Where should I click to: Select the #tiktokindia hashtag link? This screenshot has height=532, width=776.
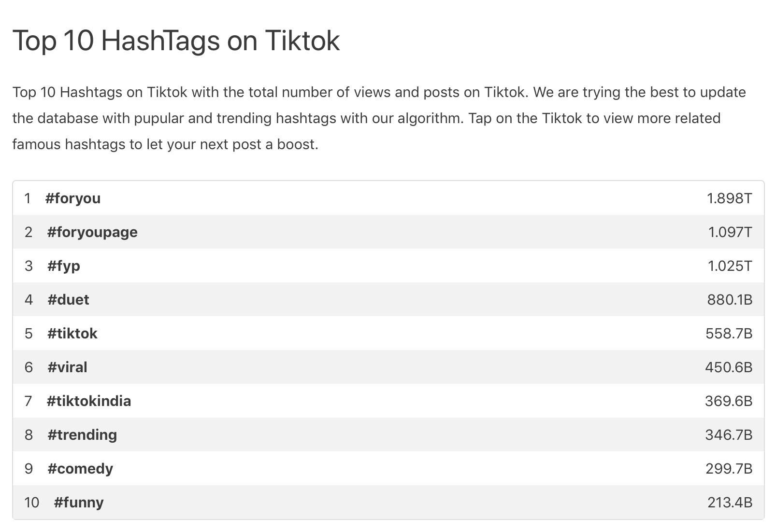point(89,401)
